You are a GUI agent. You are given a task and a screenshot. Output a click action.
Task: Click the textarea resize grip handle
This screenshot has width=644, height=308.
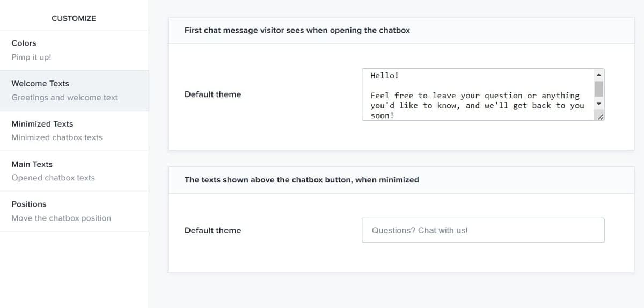(600, 116)
